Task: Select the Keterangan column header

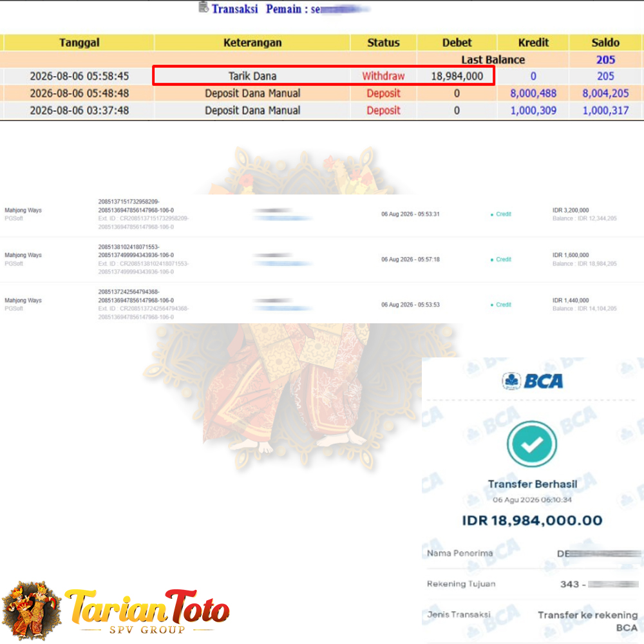Action: point(252,43)
